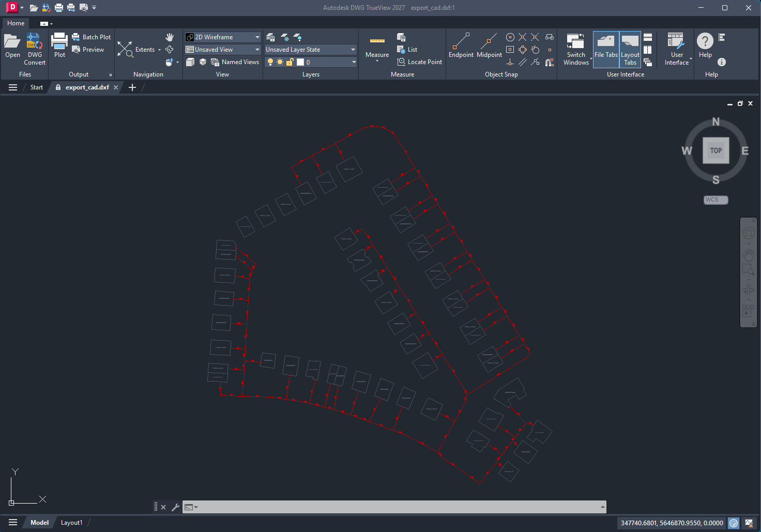This screenshot has height=532, width=761.
Task: Rotate view to N on ViewCube compass
Action: 716,122
